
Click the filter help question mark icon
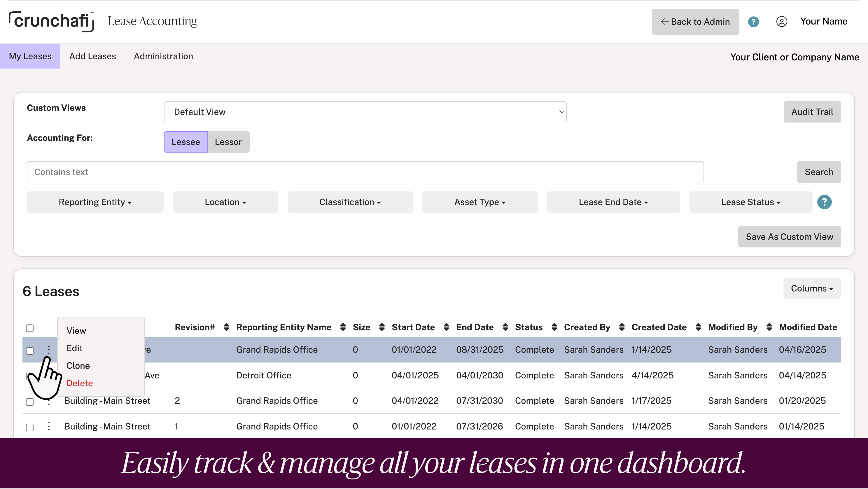point(824,202)
